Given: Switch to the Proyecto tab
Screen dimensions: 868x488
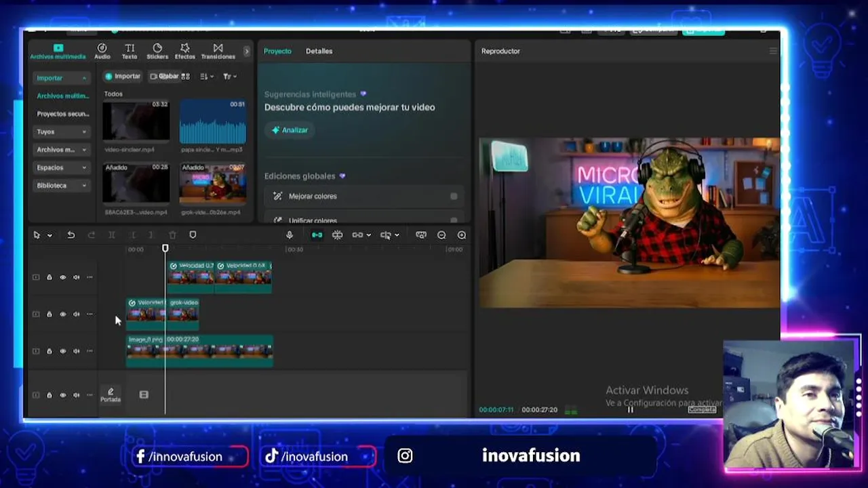Looking at the screenshot, I should click(x=277, y=51).
